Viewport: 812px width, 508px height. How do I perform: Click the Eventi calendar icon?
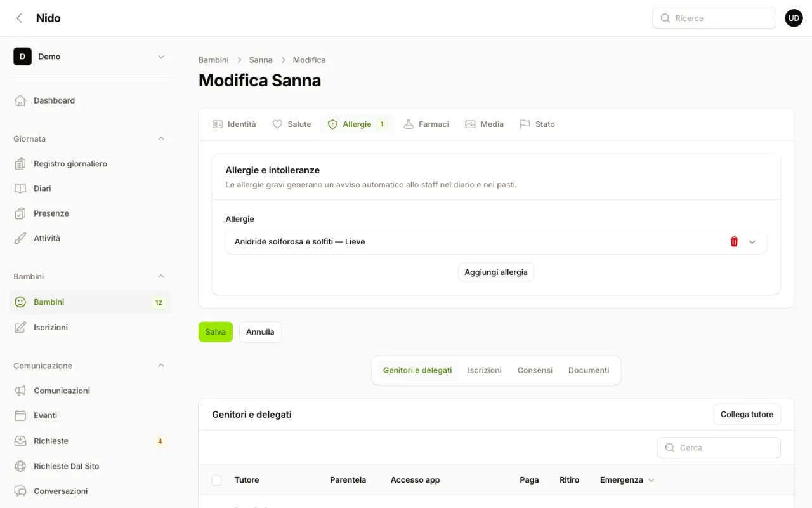point(20,415)
